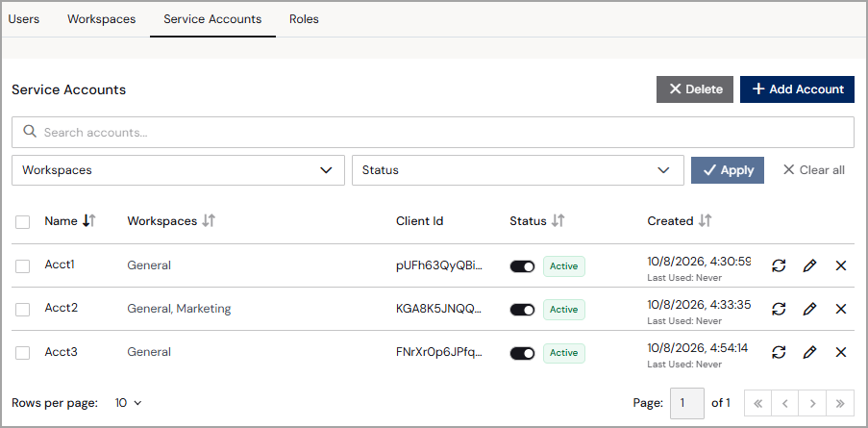Sort the table by the Name column arrows
The height and width of the screenshot is (428, 868).
point(89,221)
